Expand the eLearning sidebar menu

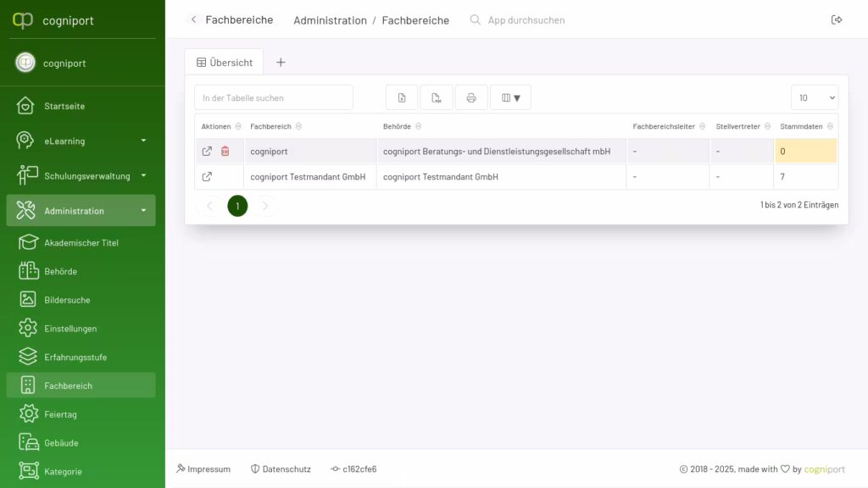[x=81, y=141]
